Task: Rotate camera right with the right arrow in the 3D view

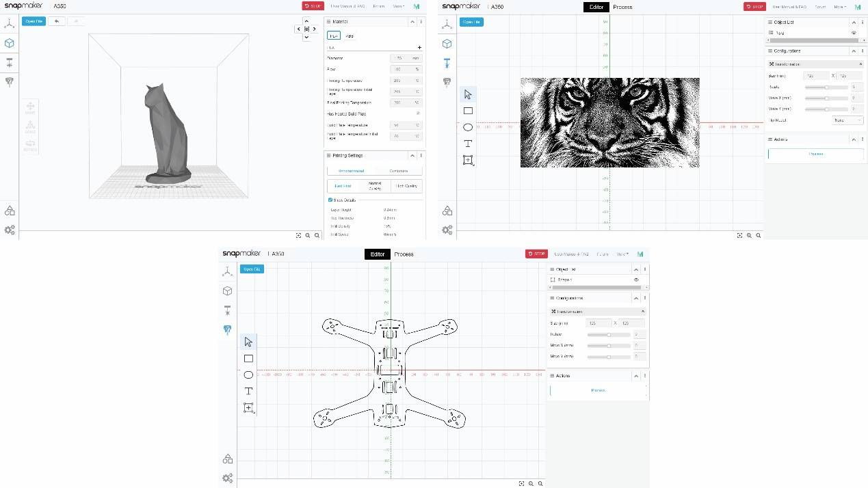Action: (315, 29)
